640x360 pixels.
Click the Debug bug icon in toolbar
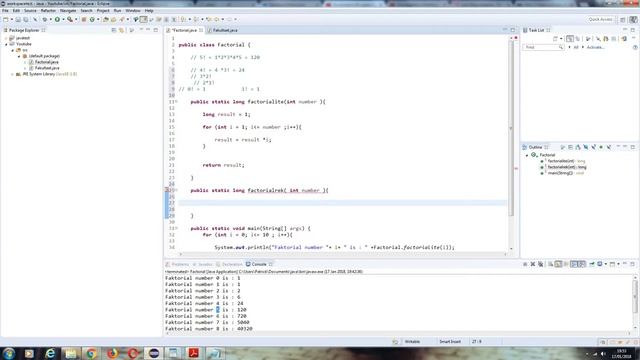44,19
